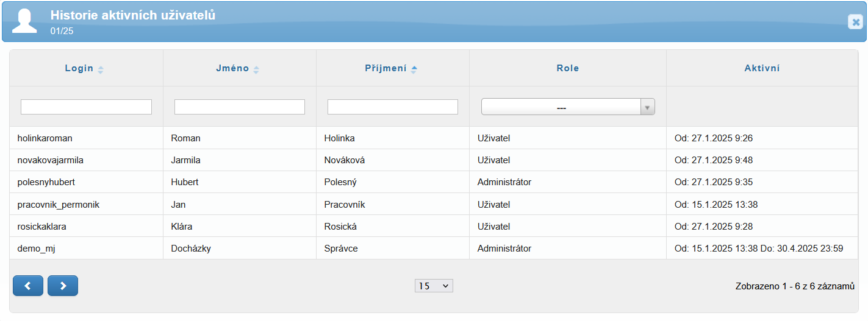Open the Role filter dropdown
Viewport: 868px width, 321px height.
[x=561, y=107]
